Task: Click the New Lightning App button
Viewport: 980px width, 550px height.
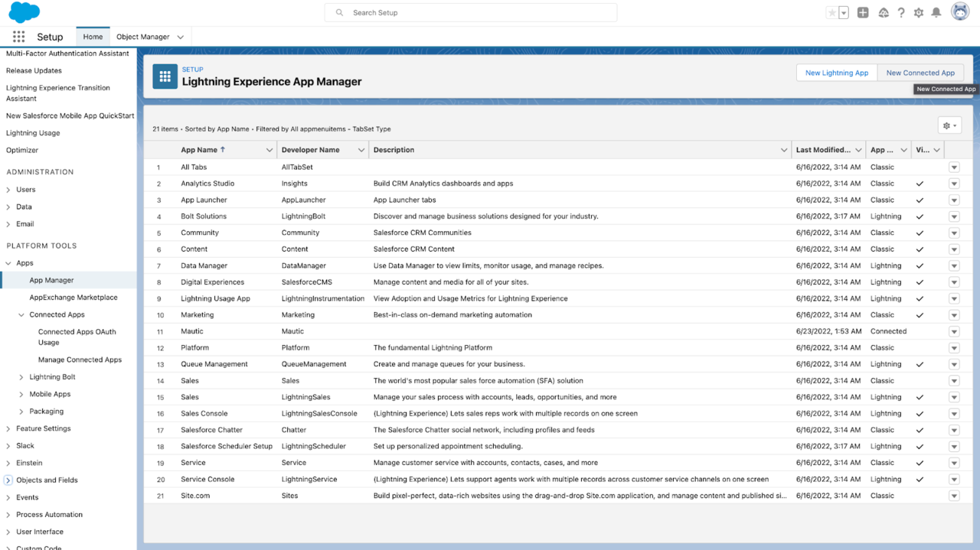Action: (837, 72)
